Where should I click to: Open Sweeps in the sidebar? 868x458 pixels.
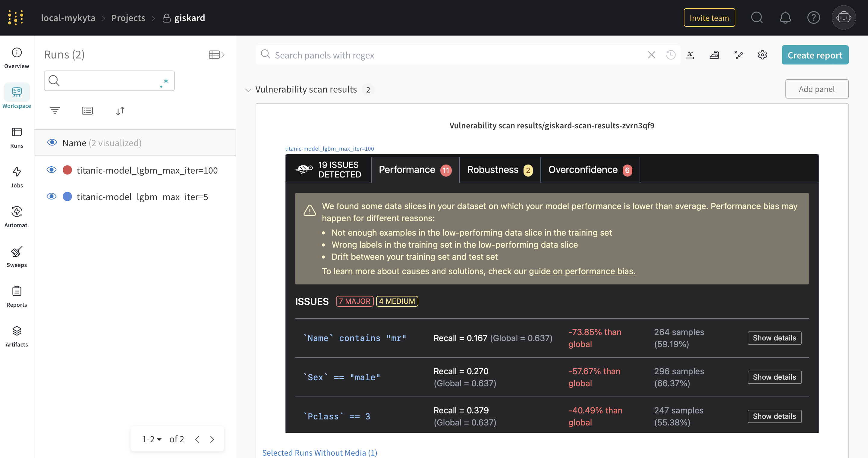(x=17, y=257)
